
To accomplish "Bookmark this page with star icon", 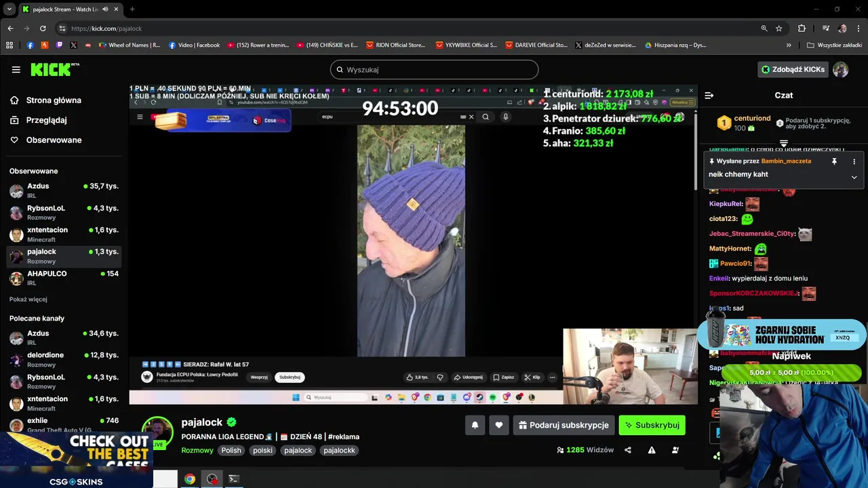I will [779, 28].
